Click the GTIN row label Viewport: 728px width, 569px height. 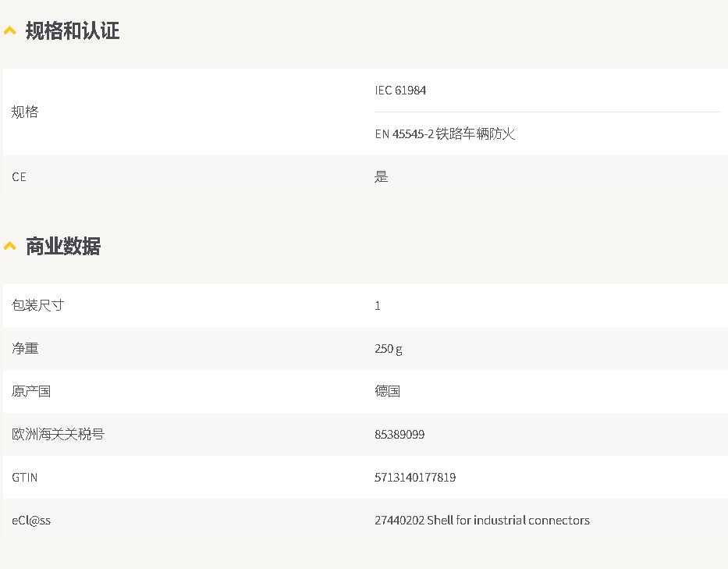coord(25,478)
